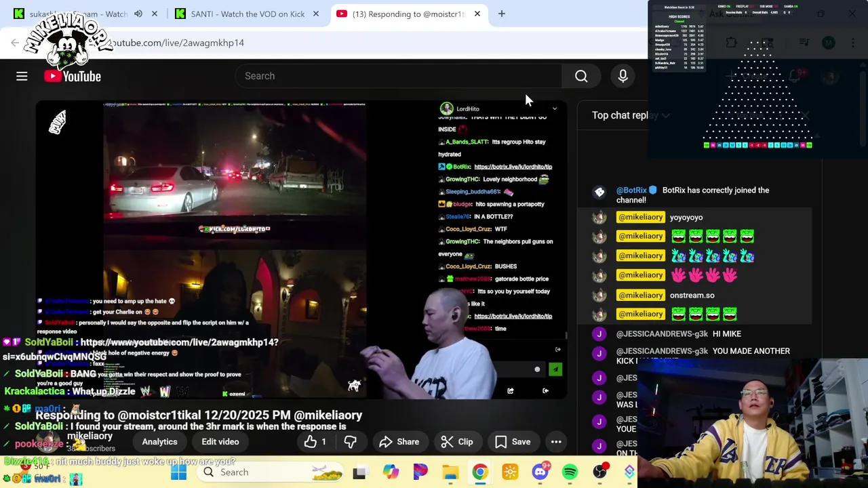Image resolution: width=868 pixels, height=488 pixels.
Task: Open OBS Studio from the taskbar
Action: (x=600, y=472)
